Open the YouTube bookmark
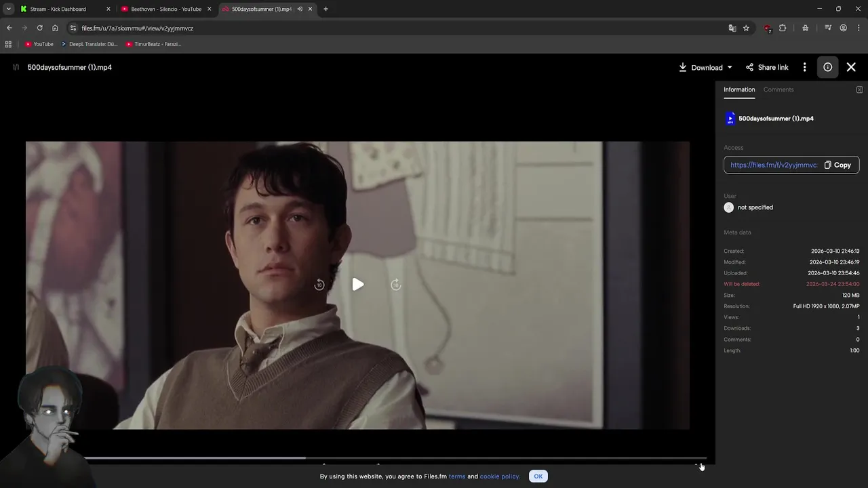The width and height of the screenshot is (868, 488). 39,44
